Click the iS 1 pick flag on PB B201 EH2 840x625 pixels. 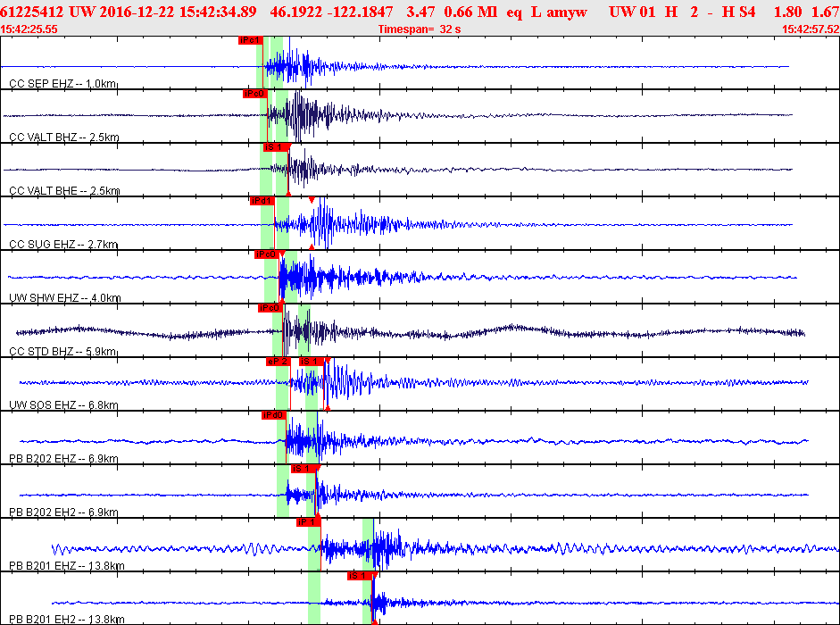click(360, 576)
